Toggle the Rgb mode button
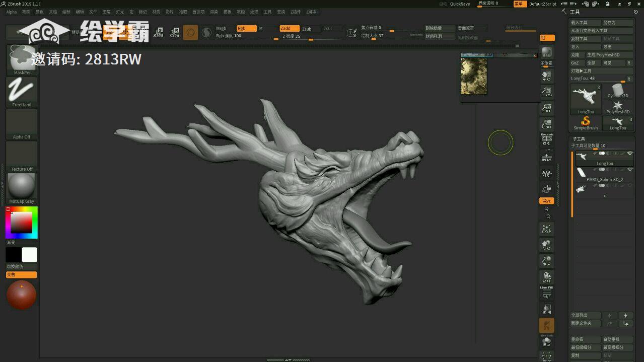Image resolution: width=644 pixels, height=362 pixels. click(x=246, y=29)
